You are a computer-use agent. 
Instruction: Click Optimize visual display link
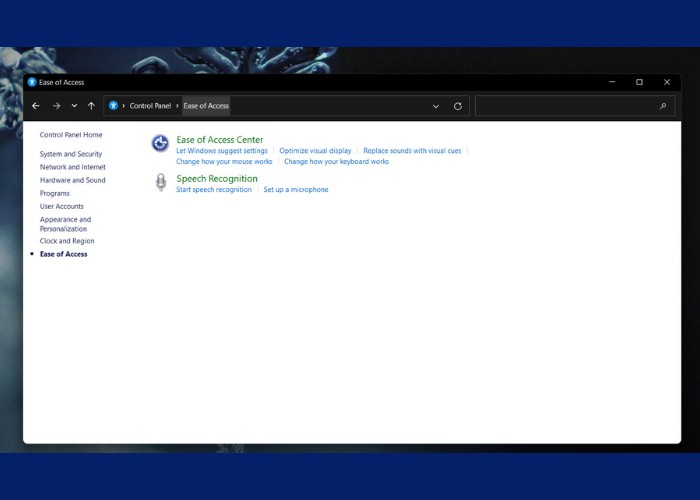tap(315, 151)
